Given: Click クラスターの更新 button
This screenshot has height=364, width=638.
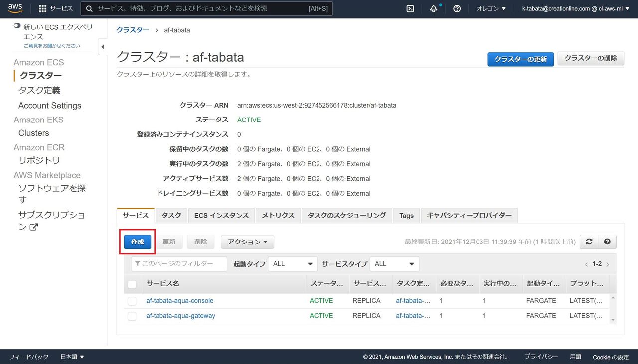Looking at the screenshot, I should [x=520, y=59].
